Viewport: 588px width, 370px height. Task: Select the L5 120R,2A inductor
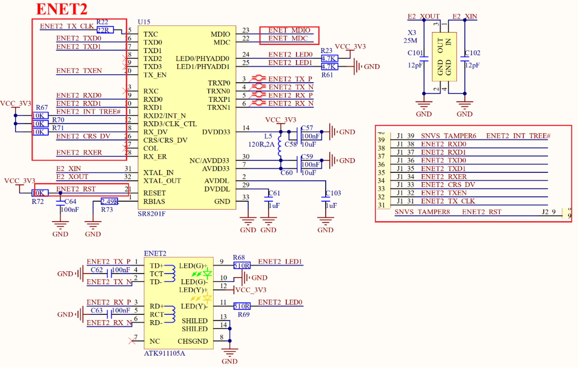click(280, 146)
